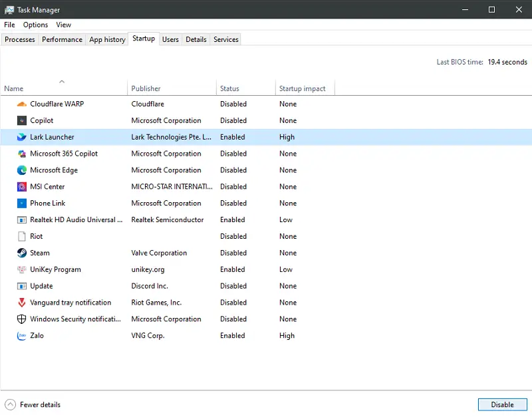Image resolution: width=532 pixels, height=419 pixels.
Task: Click the MSI Center icon
Action: pos(21,187)
